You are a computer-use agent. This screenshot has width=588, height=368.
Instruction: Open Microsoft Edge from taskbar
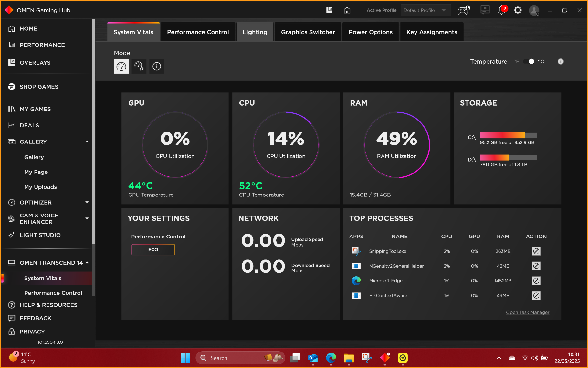pos(331,358)
